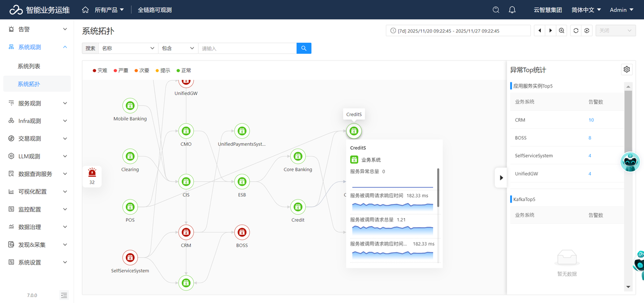644x303 pixels.
Task: Collapse the sidebar using bottom menu icon
Action: [64, 295]
